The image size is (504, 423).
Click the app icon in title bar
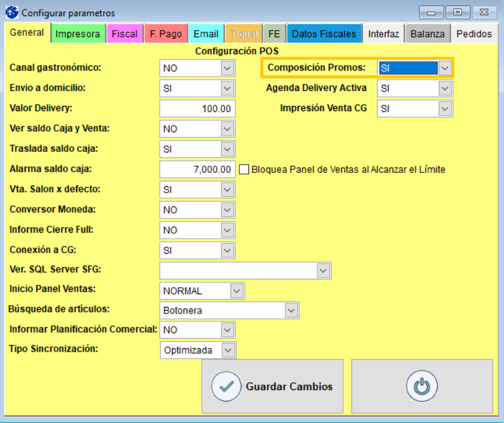(x=11, y=13)
